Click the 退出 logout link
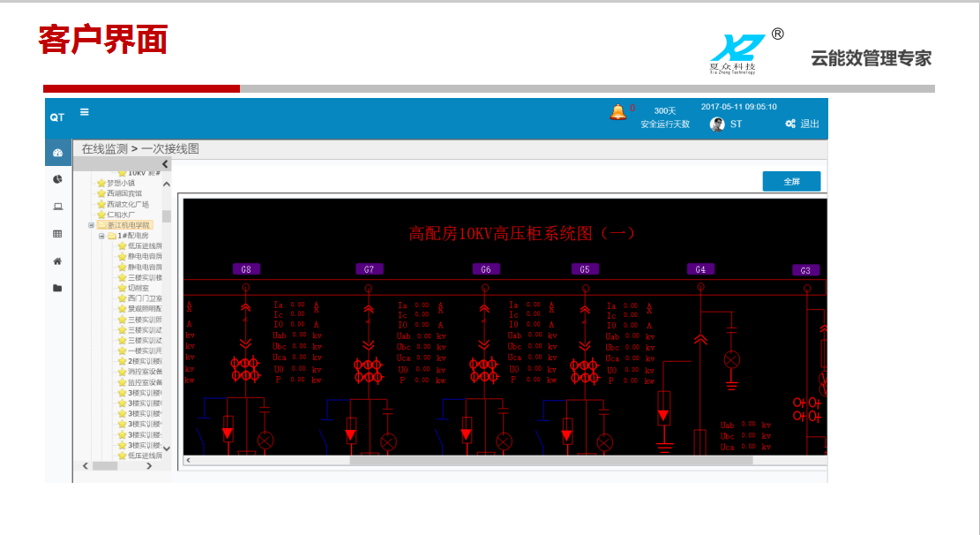The image size is (980, 535). 810,124
